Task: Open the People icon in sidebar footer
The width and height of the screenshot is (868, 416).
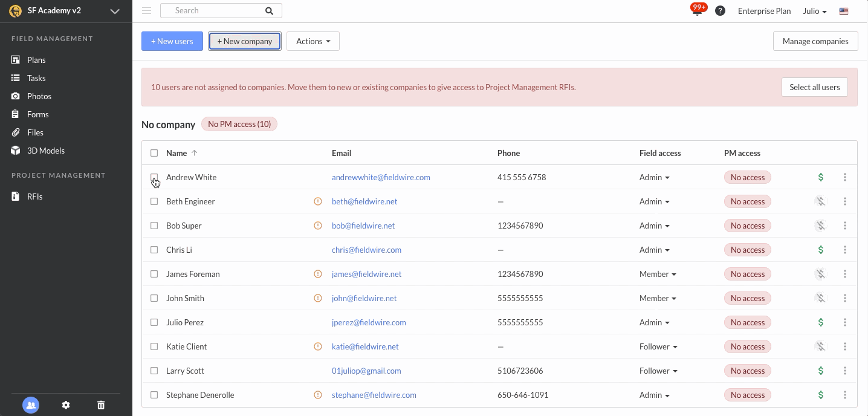Action: 31,405
